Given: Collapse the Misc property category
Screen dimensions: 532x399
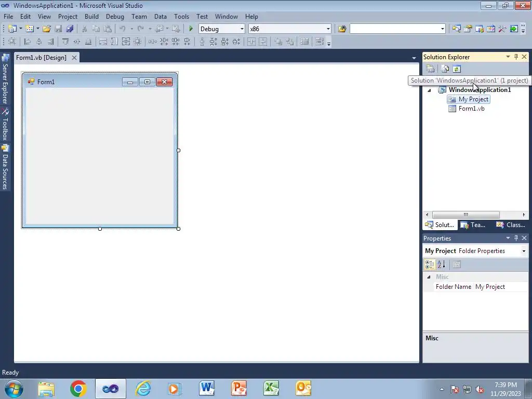Looking at the screenshot, I should pyautogui.click(x=429, y=277).
